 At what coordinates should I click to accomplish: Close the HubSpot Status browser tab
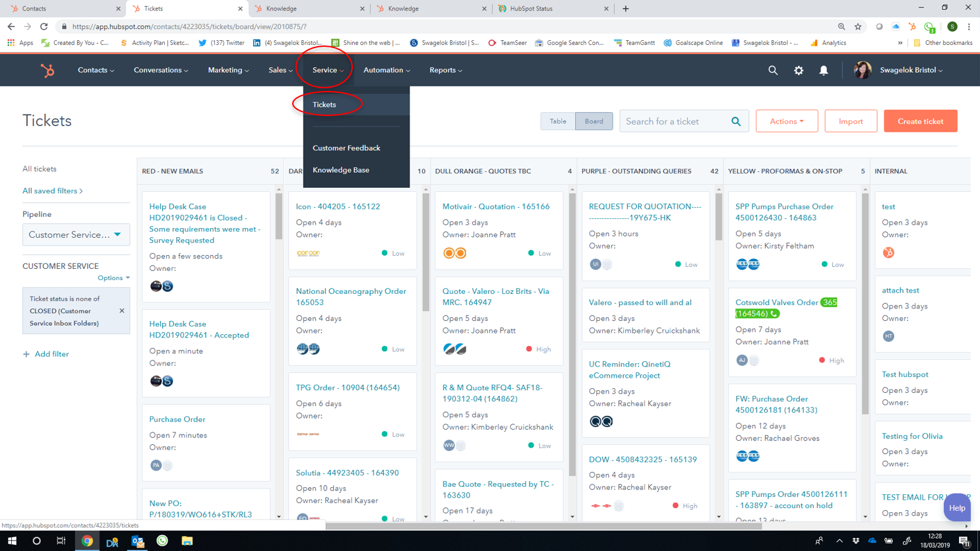(x=606, y=9)
